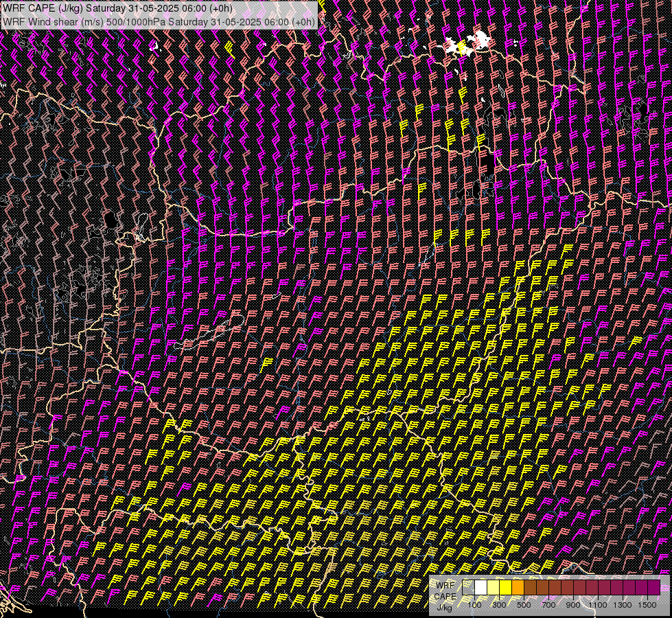
Task: Click the 1100 label in CAPE legend
Action: pos(597,605)
